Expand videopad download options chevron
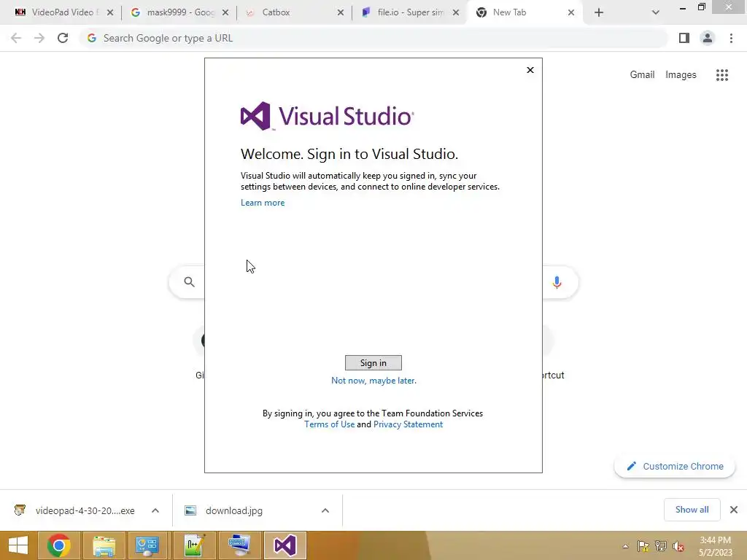Image resolution: width=747 pixels, height=560 pixels. [x=155, y=510]
